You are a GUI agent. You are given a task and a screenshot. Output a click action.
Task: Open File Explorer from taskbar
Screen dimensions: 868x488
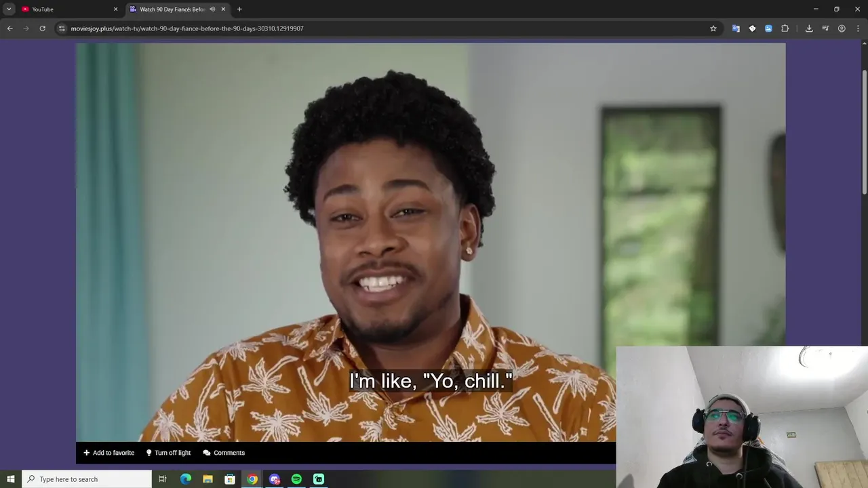click(x=208, y=479)
